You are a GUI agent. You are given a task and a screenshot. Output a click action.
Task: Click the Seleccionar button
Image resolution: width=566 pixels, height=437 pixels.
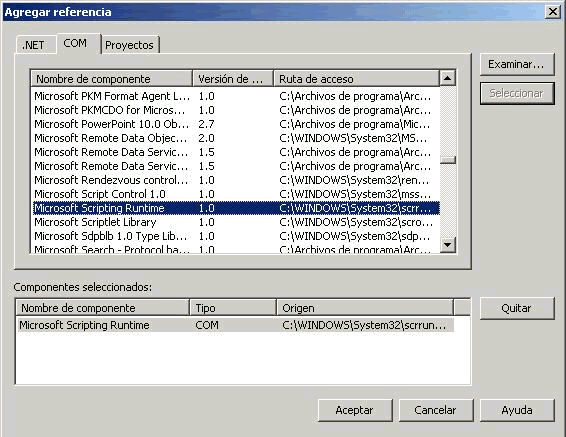517,93
